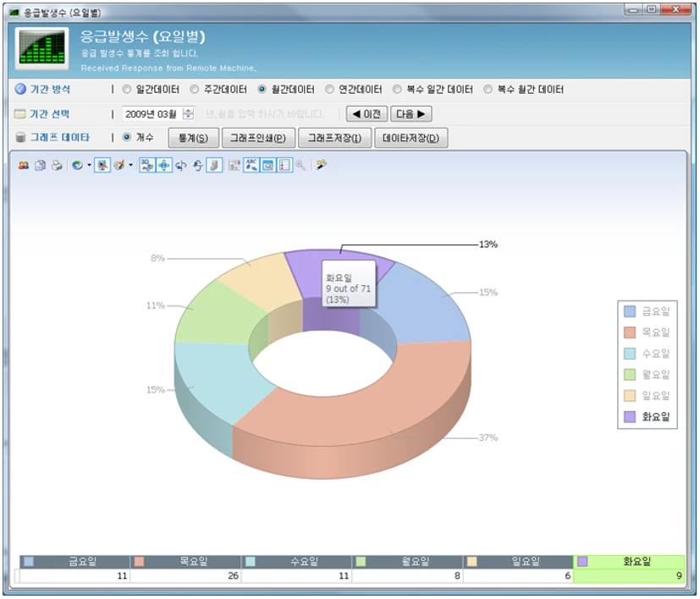Copy chart to clipboard icon

pyautogui.click(x=40, y=166)
